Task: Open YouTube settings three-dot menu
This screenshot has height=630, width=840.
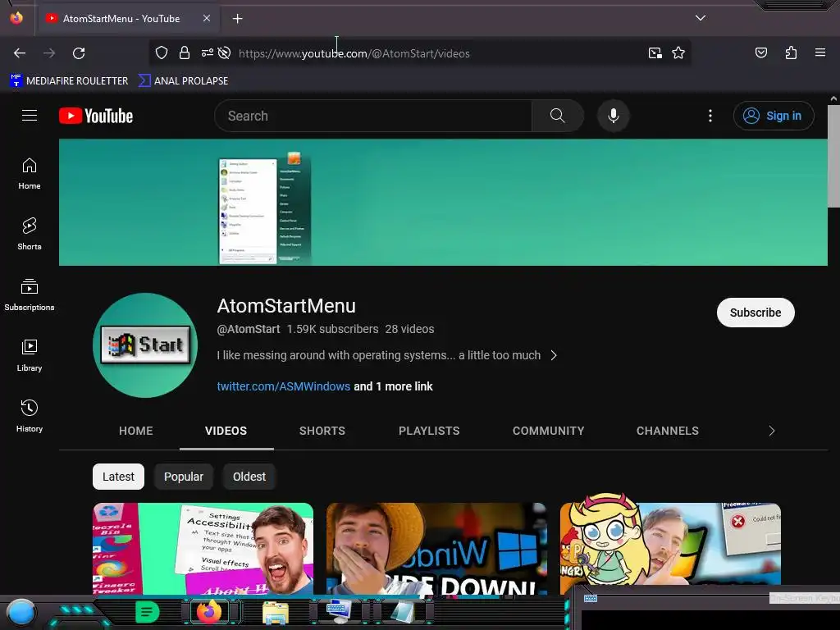Action: pyautogui.click(x=710, y=116)
